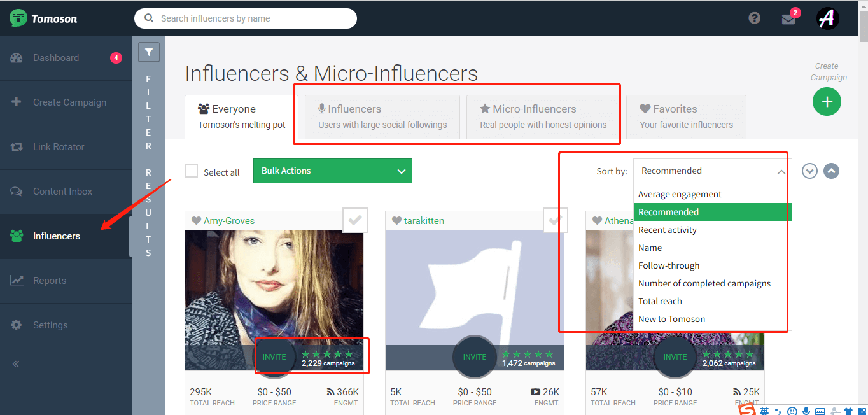Choose Average engagement sort option
Viewport: 868px width, 415px height.
coord(712,194)
